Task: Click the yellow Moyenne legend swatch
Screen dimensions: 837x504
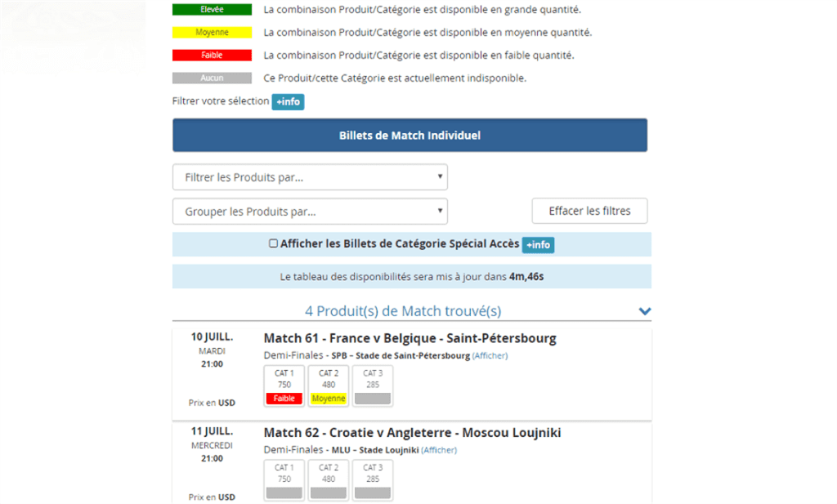Action: [212, 33]
